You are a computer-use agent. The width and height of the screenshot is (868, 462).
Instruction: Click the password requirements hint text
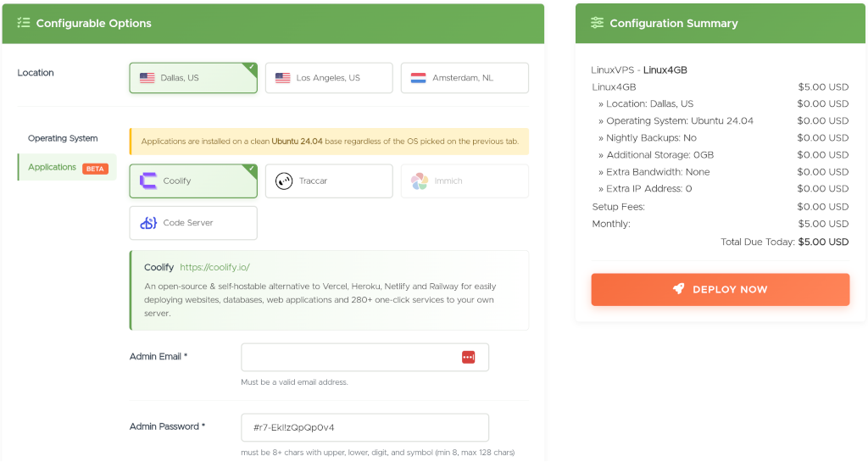point(377,453)
